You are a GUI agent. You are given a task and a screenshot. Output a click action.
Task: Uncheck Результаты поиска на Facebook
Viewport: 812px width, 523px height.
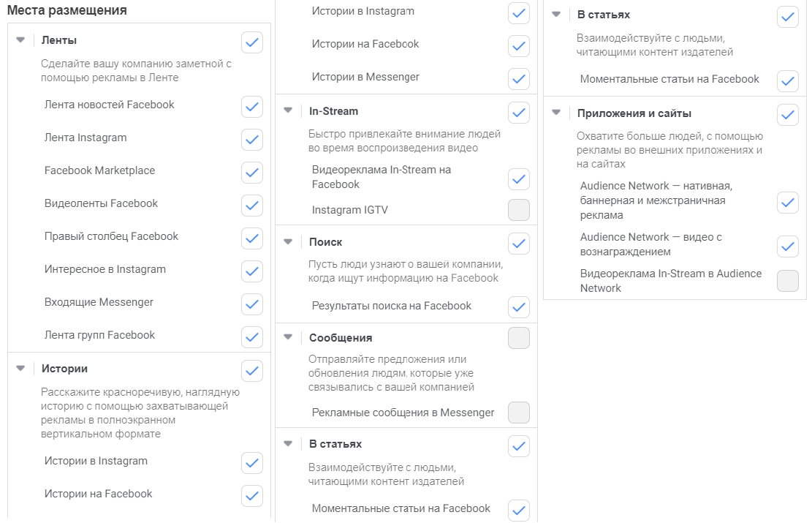[x=519, y=307]
